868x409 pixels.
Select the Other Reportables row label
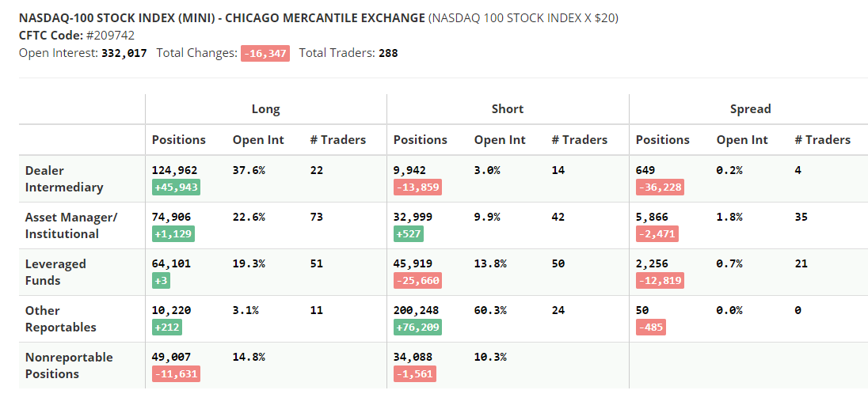point(61,319)
